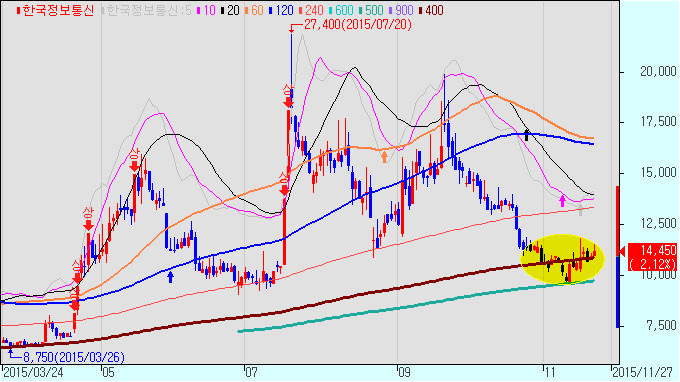Click the 20,000 price axis label
The width and height of the screenshot is (680, 382).
click(658, 72)
